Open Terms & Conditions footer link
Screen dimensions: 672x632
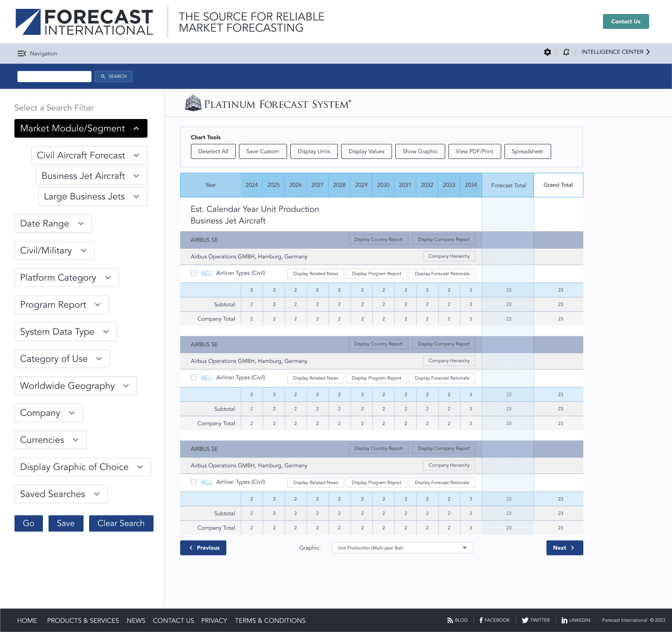[270, 620]
